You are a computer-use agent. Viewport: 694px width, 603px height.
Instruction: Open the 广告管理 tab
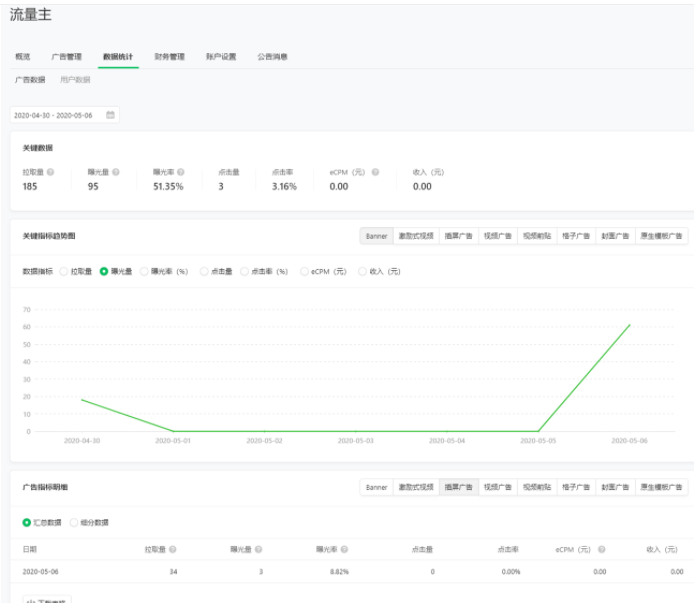[67, 57]
